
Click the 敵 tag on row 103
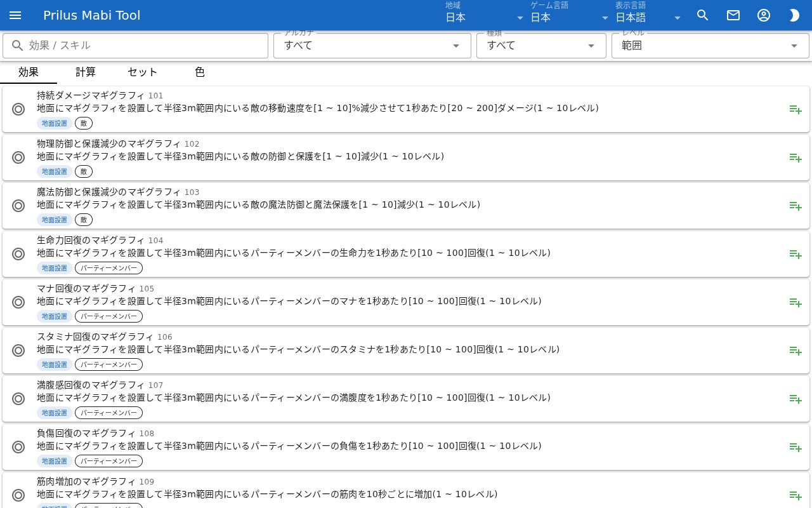[x=84, y=220]
